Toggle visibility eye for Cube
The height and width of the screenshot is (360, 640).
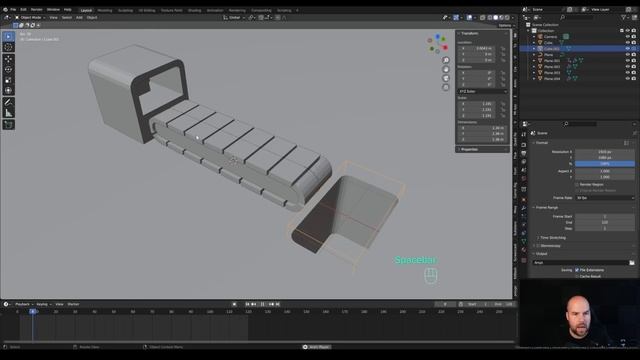click(628, 42)
